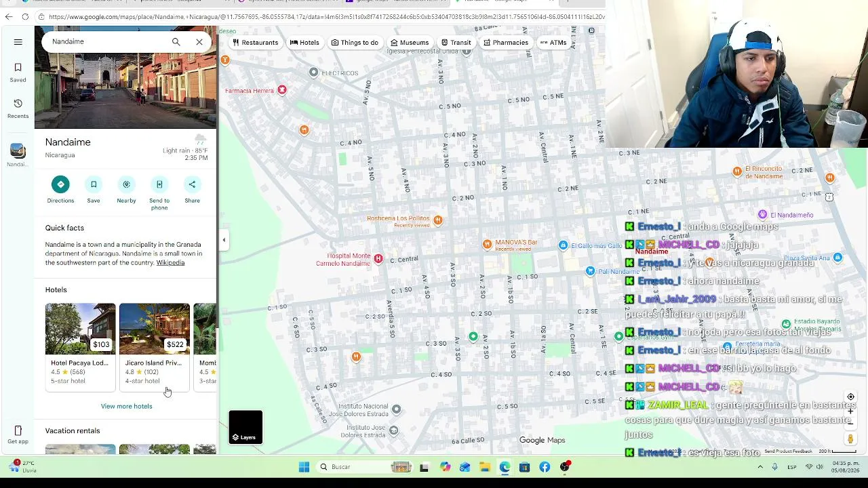Image resolution: width=868 pixels, height=488 pixels.
Task: Click the El Gallo mas Gallo pin
Action: (x=563, y=245)
